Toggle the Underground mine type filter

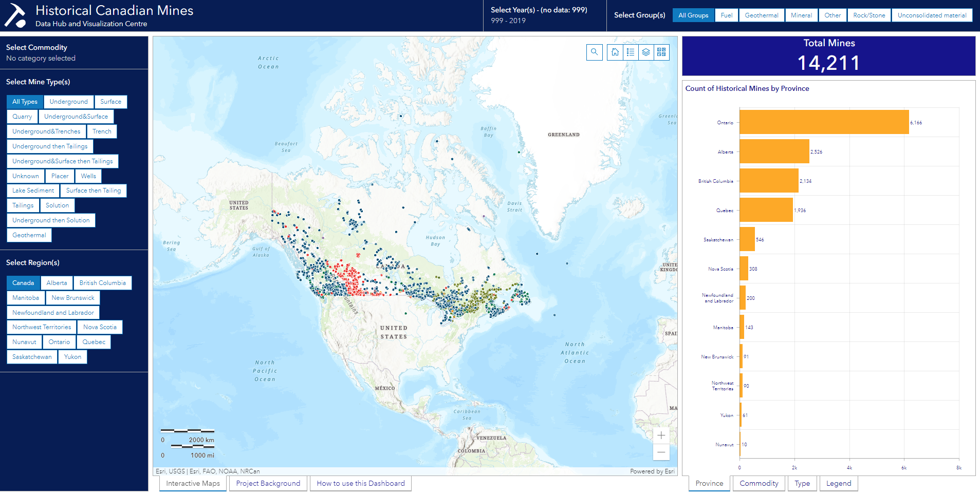coord(69,101)
